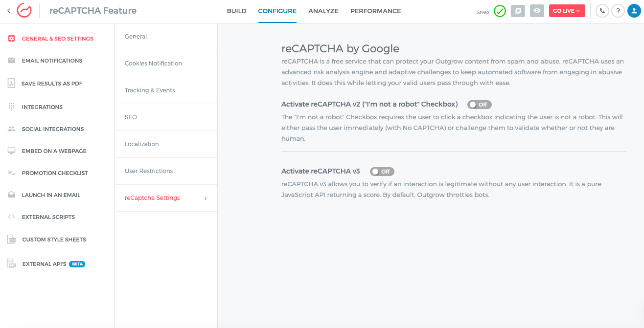This screenshot has height=328, width=644.
Task: Click the Integrations grid icon
Action: (12, 107)
